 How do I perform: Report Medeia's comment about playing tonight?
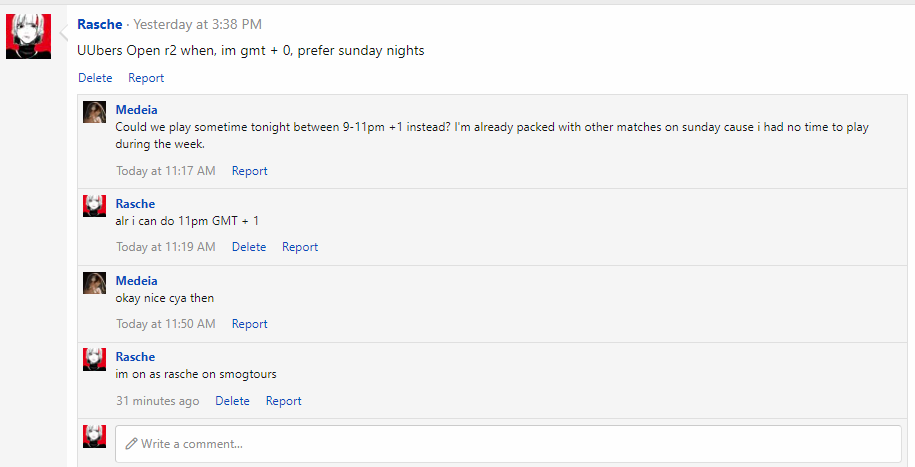(249, 171)
